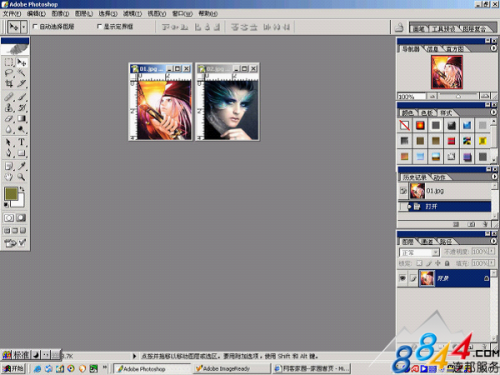Select the Rectangular Marquee tool
Viewport: 500px width, 375px height.
coord(9,62)
